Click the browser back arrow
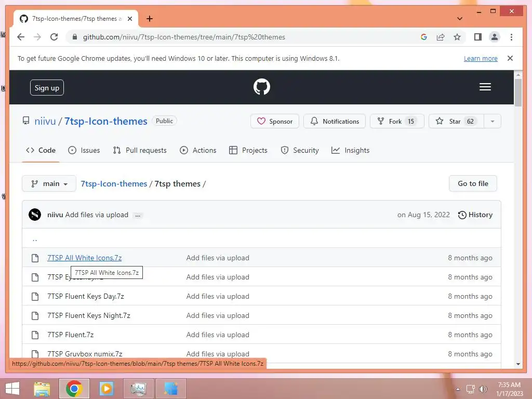The width and height of the screenshot is (532, 399). [21, 37]
